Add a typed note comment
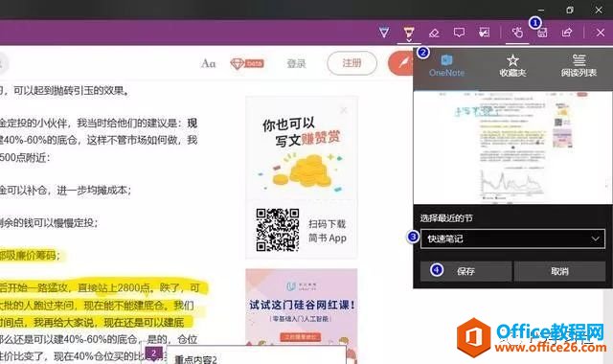 pyautogui.click(x=459, y=33)
